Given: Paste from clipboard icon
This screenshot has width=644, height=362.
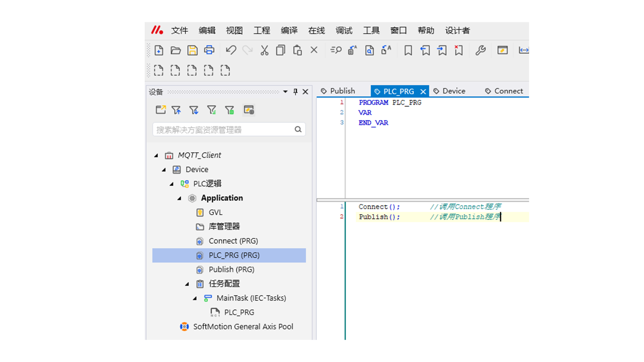Looking at the screenshot, I should point(297,50).
